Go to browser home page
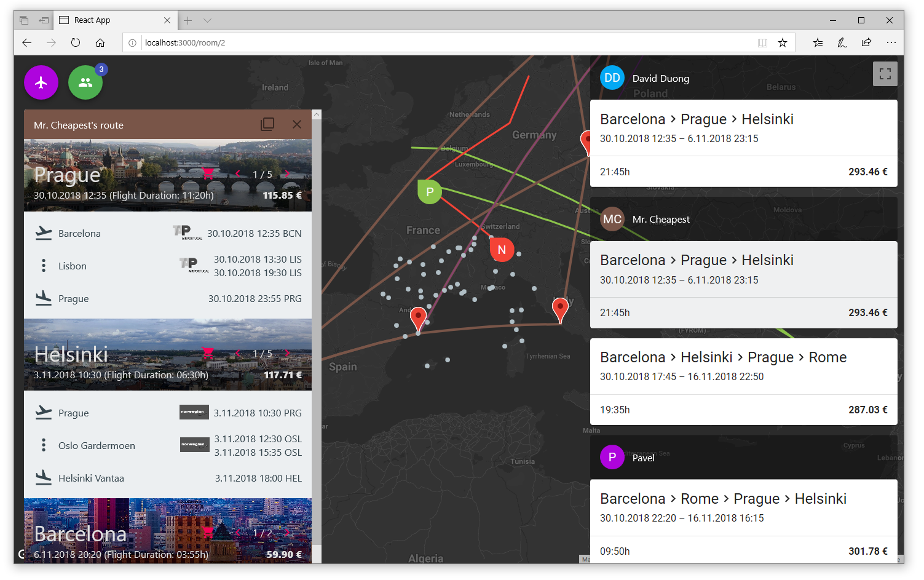 coord(100,42)
